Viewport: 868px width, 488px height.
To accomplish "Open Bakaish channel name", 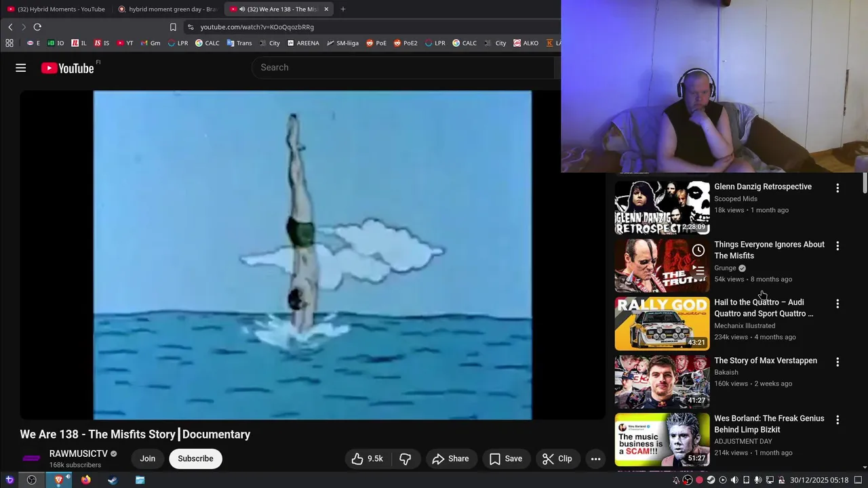I will (726, 372).
